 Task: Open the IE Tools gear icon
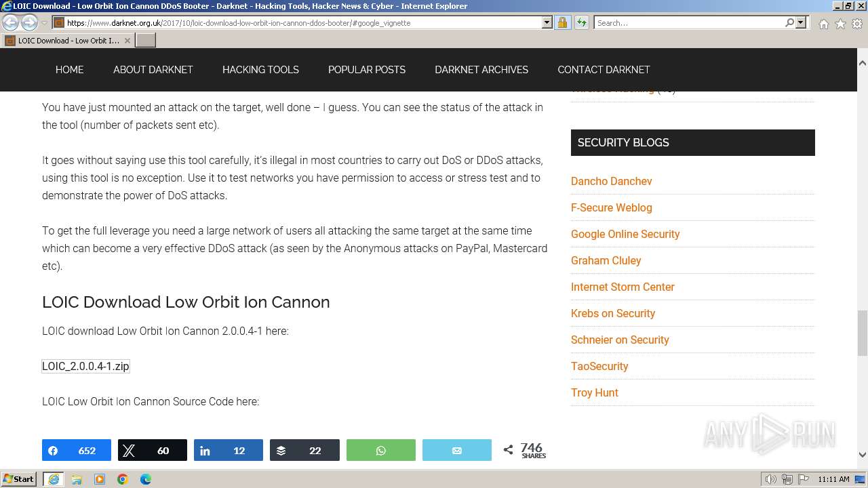tap(857, 24)
